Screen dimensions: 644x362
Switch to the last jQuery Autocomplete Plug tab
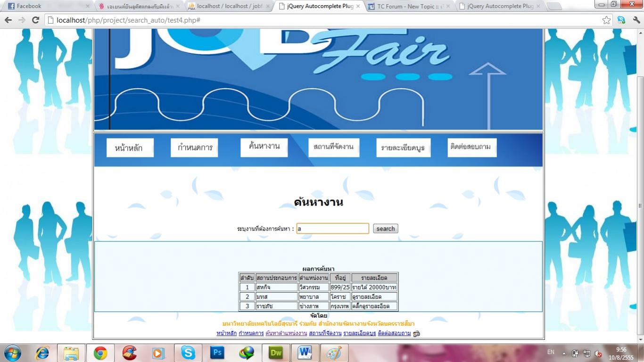click(x=498, y=6)
